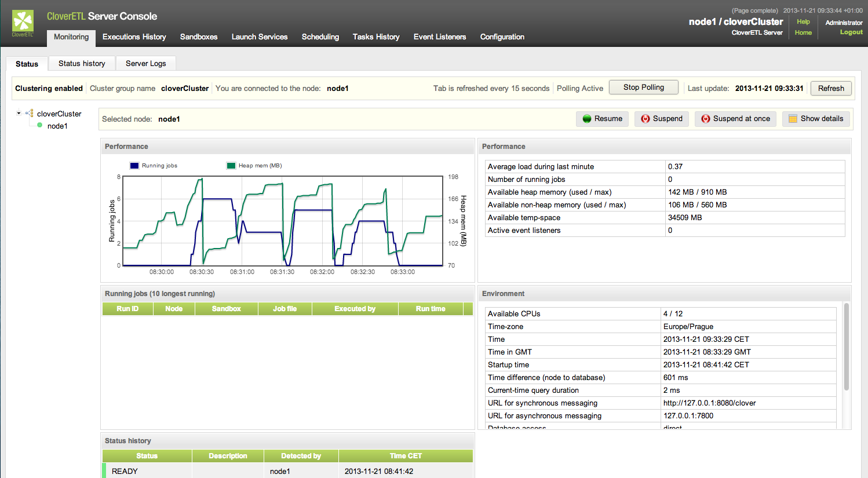868x478 pixels.
Task: Click the Administrator user label
Action: (844, 23)
